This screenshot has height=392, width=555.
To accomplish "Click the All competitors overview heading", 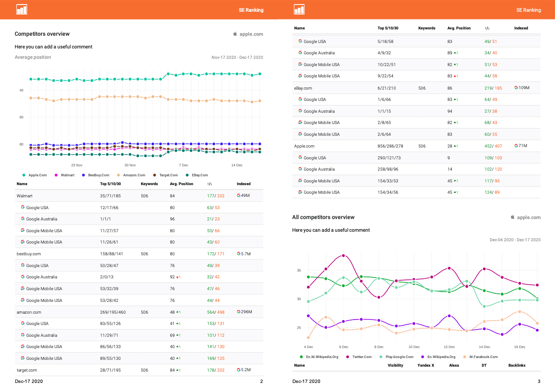I will (x=323, y=217).
